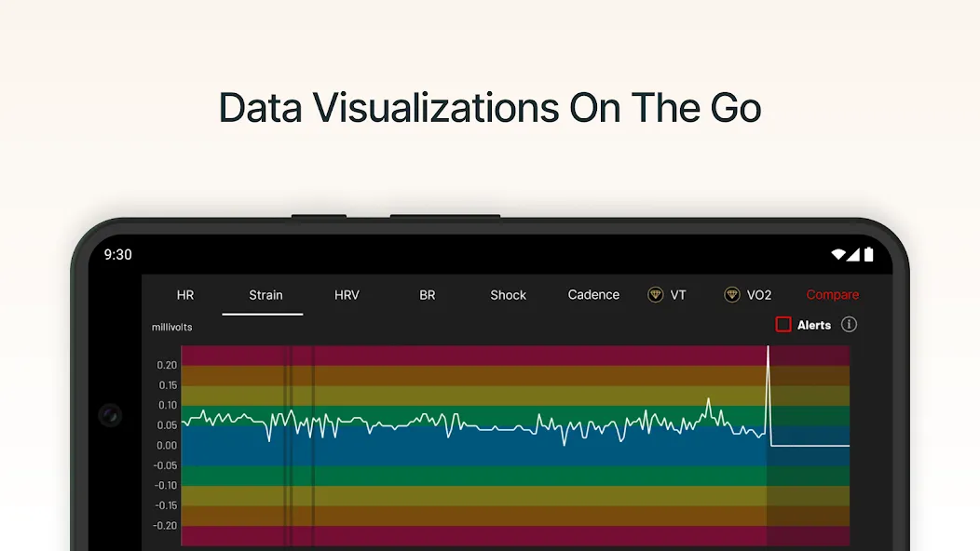The image size is (980, 551).
Task: Click the 0.15 y-axis label
Action: coord(167,384)
